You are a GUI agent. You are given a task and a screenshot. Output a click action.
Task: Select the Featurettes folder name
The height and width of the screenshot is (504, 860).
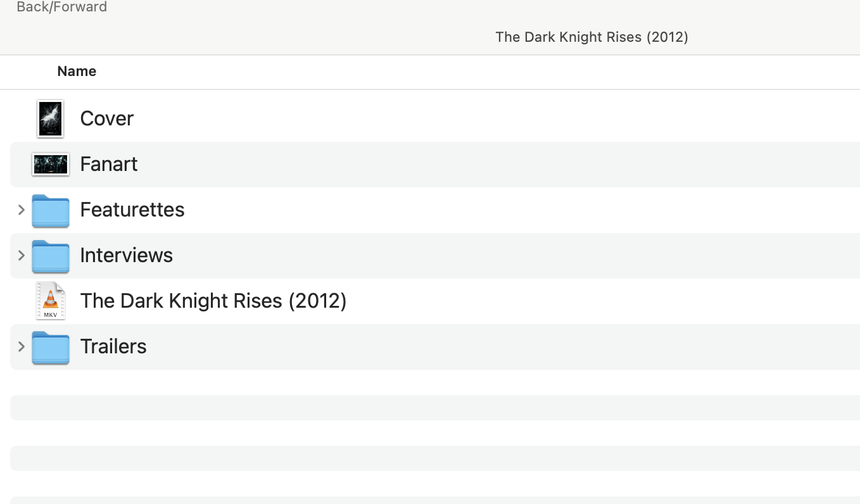[132, 210]
